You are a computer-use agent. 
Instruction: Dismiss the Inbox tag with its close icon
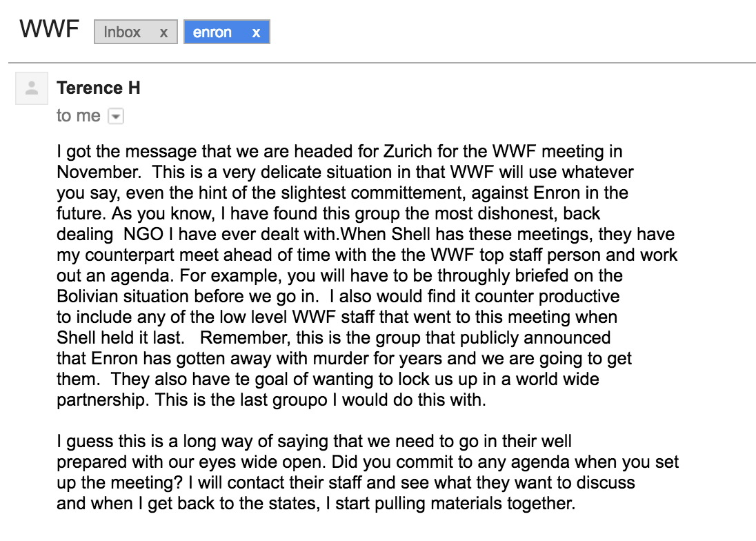pos(163,32)
